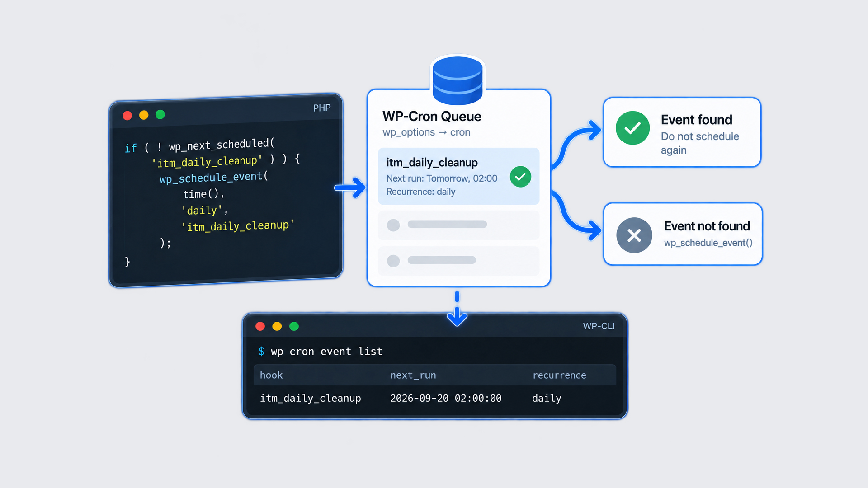Image resolution: width=868 pixels, height=488 pixels.
Task: Click the Event found heading
Action: click(696, 120)
